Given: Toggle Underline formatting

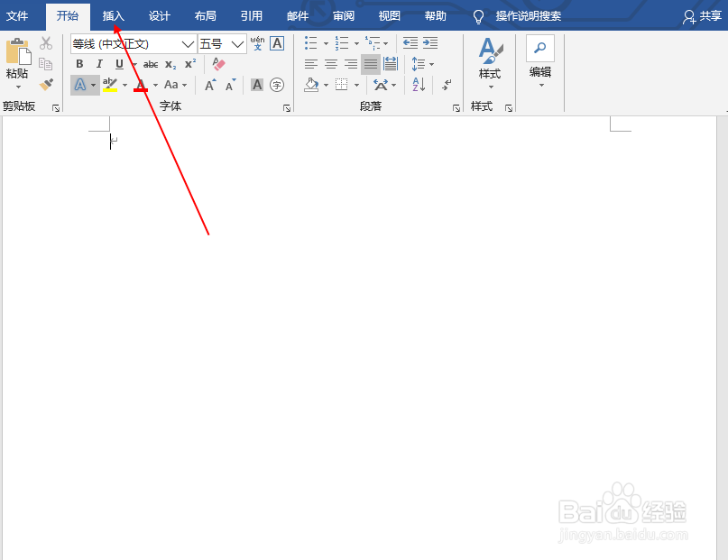Looking at the screenshot, I should 119,64.
